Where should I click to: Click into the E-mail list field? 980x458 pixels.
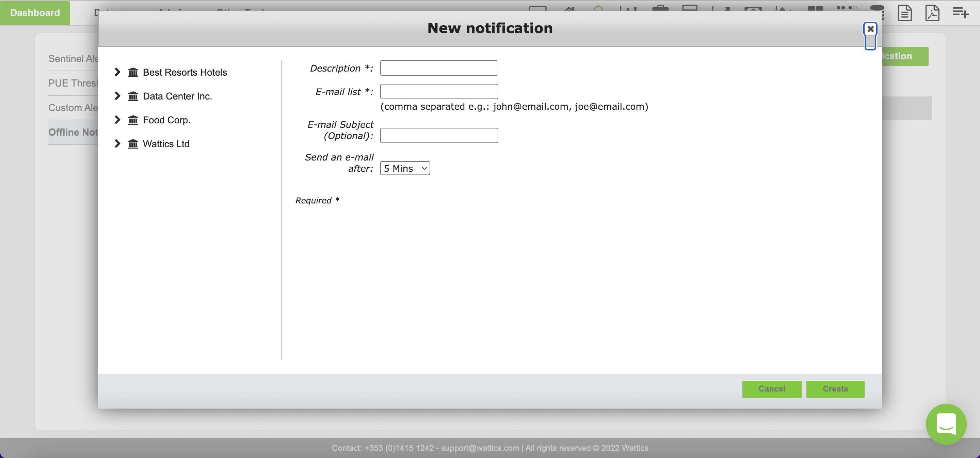pos(439,92)
